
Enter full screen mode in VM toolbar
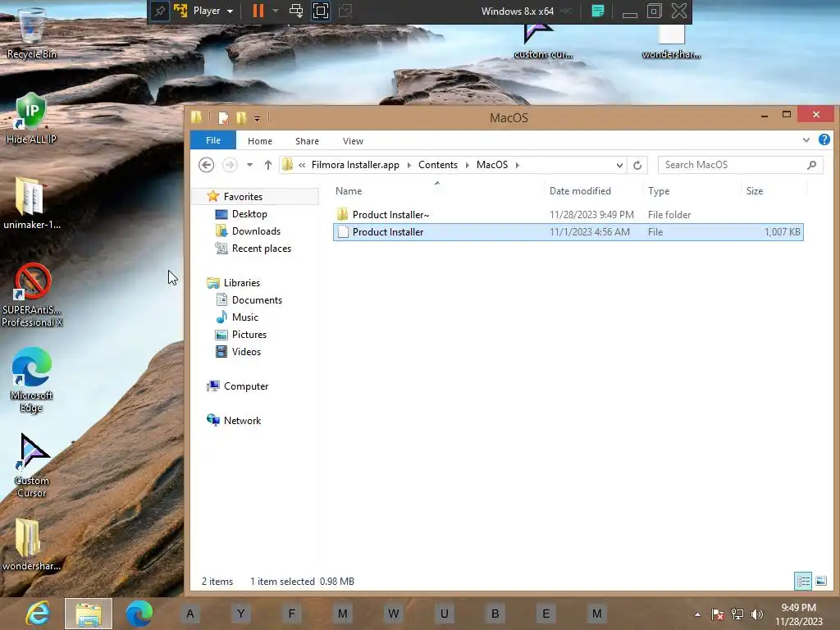[321, 11]
